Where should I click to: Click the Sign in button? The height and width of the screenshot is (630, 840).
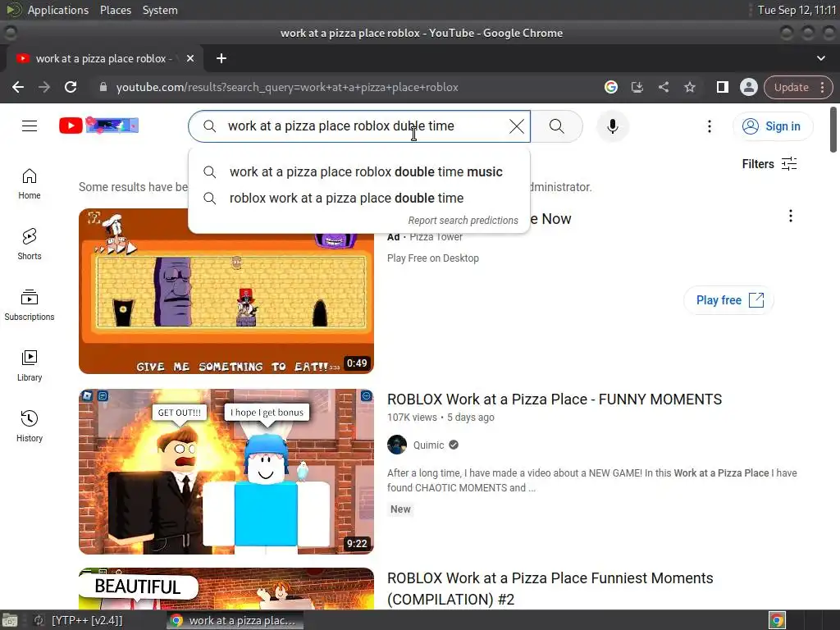pyautogui.click(x=773, y=126)
